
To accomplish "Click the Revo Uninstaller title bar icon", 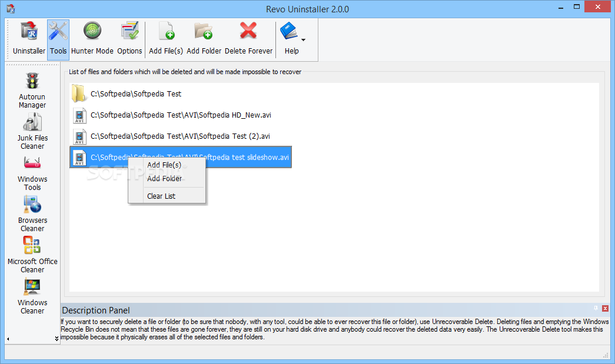I will [11, 8].
